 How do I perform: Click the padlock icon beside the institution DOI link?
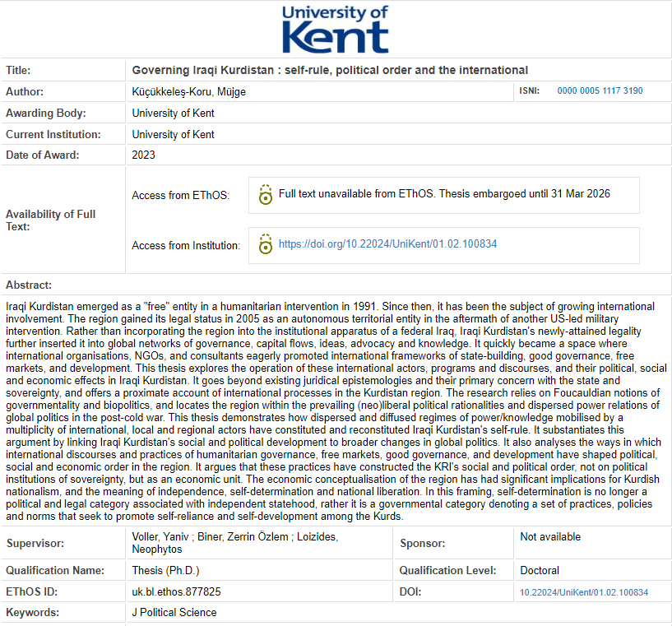click(264, 244)
